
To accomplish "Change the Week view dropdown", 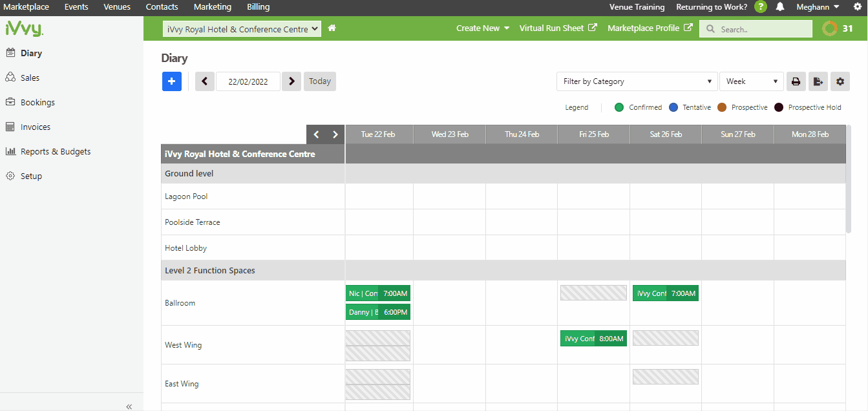I will pyautogui.click(x=752, y=81).
